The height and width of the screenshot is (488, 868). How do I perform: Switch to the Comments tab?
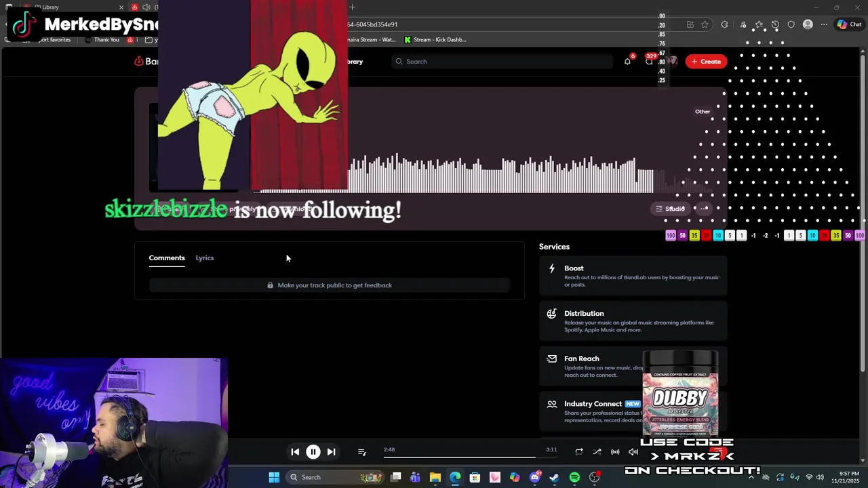[167, 258]
